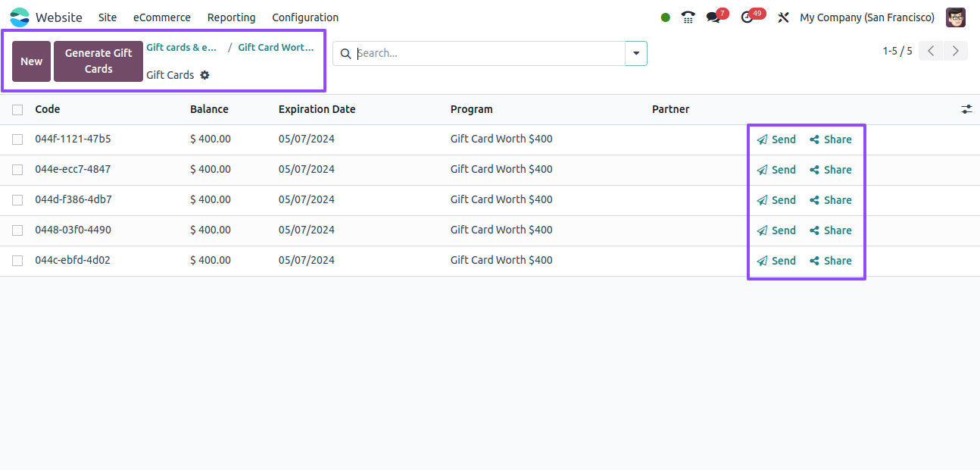Click the green online status indicator
This screenshot has width=980, height=470.
665,17
